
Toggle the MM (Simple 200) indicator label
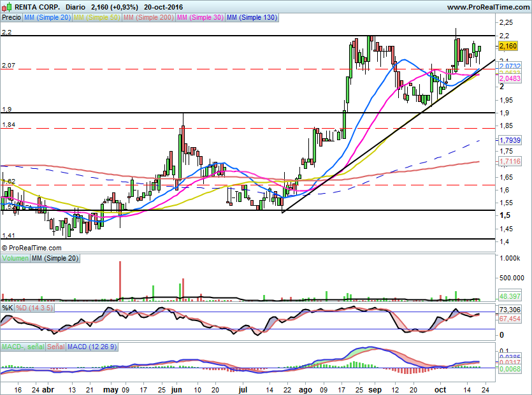pyautogui.click(x=147, y=18)
